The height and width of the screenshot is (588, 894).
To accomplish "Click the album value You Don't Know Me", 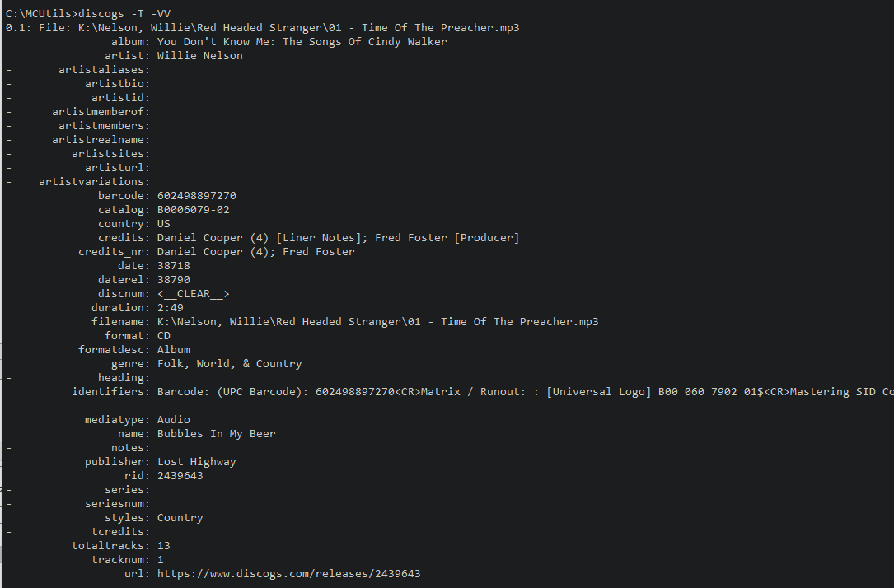I will coord(302,42).
